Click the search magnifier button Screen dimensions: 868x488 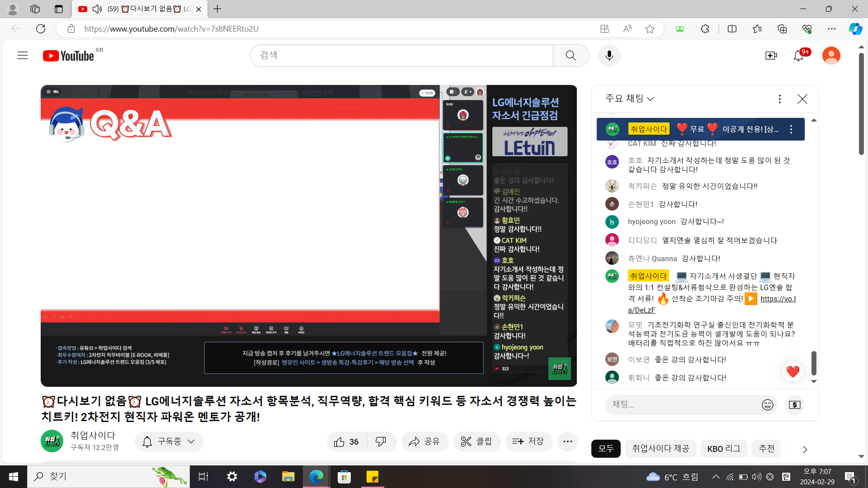(x=571, y=56)
